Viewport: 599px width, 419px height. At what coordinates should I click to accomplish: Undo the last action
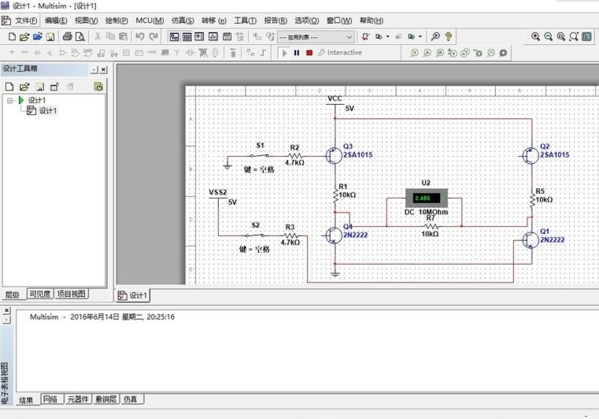pos(140,36)
